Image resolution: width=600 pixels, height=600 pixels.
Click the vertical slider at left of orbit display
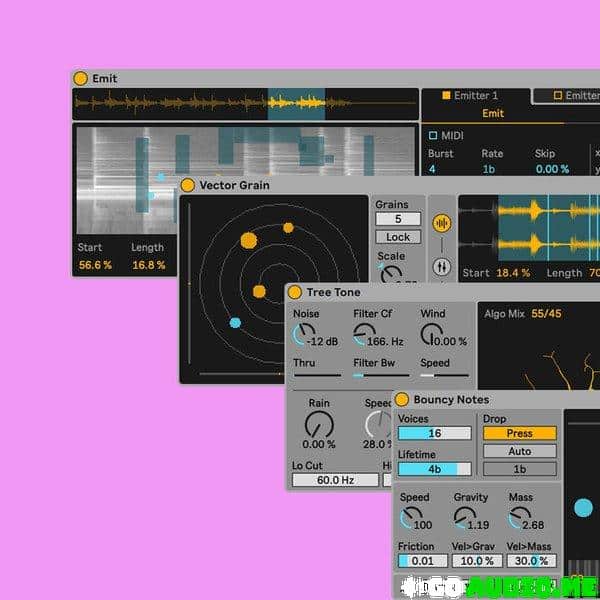[189, 284]
